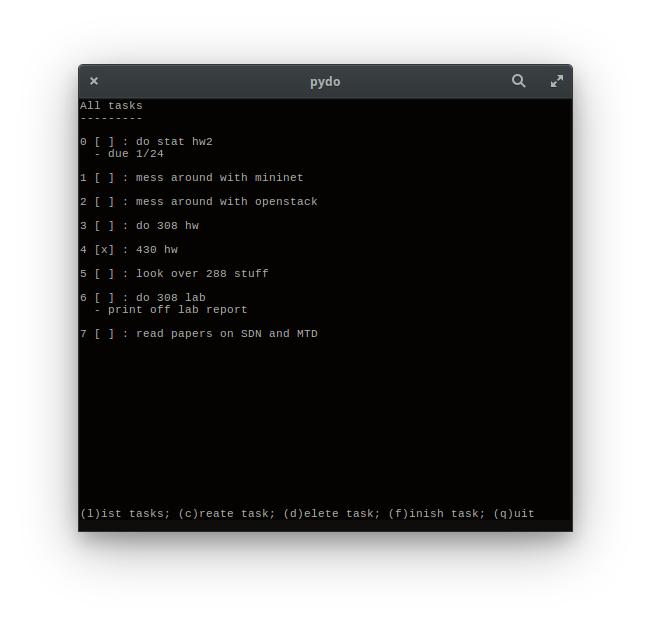Select 'mess around with mininet' text
The height and width of the screenshot is (624, 651).
pyautogui.click(x=220, y=178)
